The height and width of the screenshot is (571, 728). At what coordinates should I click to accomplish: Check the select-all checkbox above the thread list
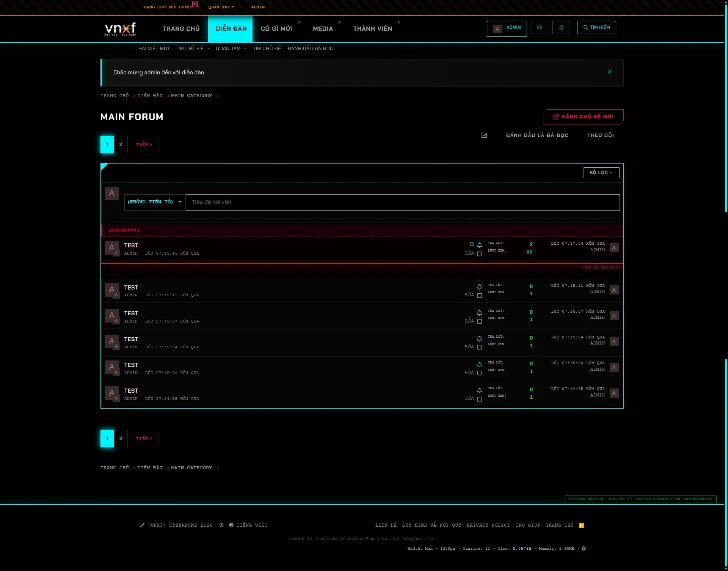click(484, 135)
